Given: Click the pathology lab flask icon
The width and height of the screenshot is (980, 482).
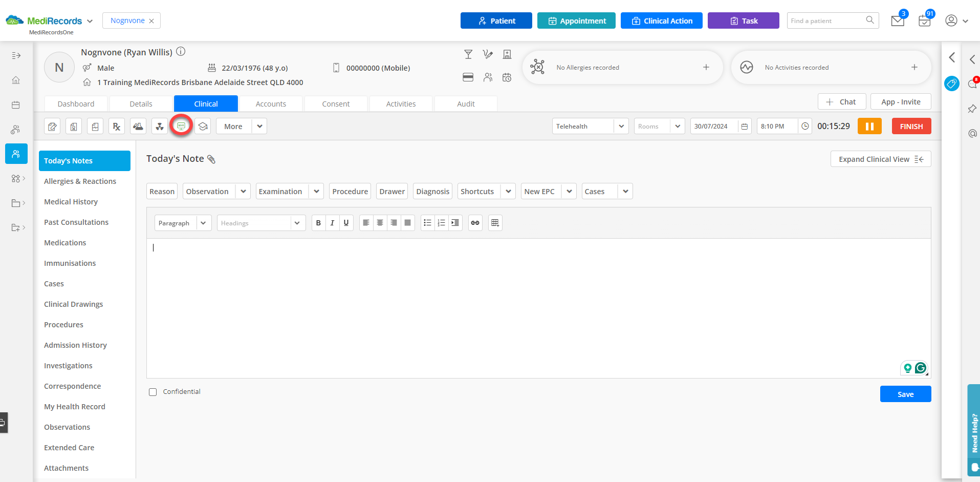Looking at the screenshot, I should tap(138, 126).
